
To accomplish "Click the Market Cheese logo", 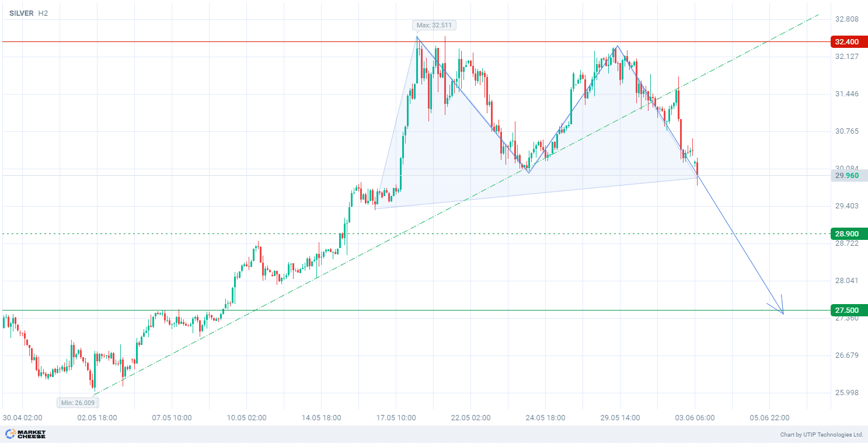I will [25, 434].
